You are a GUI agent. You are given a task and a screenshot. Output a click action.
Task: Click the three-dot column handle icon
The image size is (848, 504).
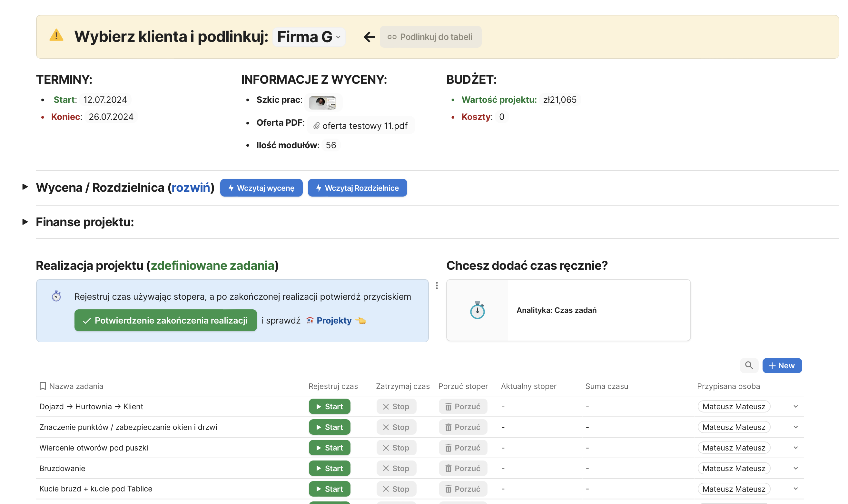pos(437,286)
